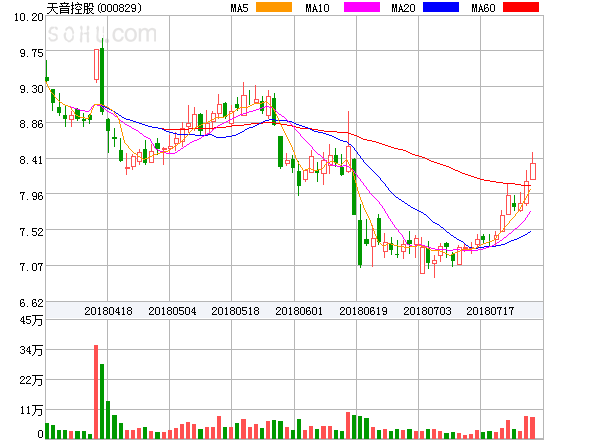Click the last candlestick on the chart
Screen dimensions: 600x440
[x=533, y=166]
